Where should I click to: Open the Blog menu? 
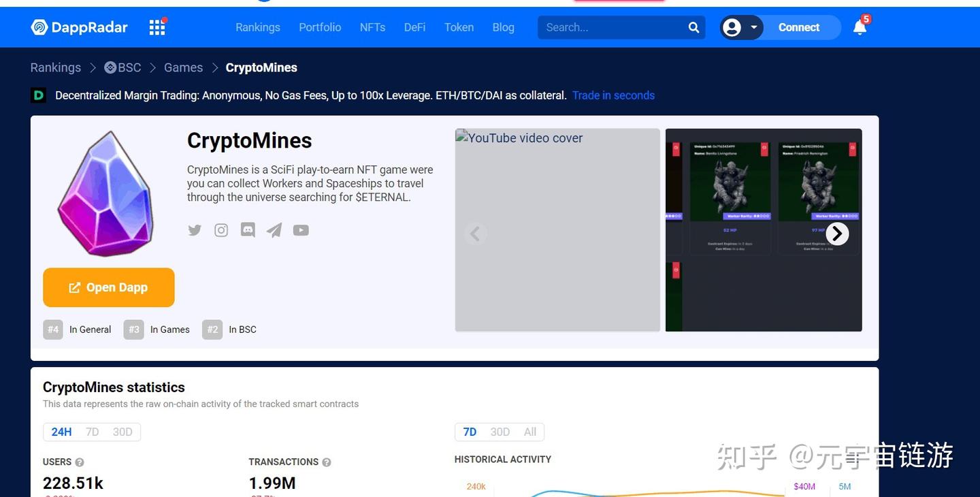click(x=503, y=27)
